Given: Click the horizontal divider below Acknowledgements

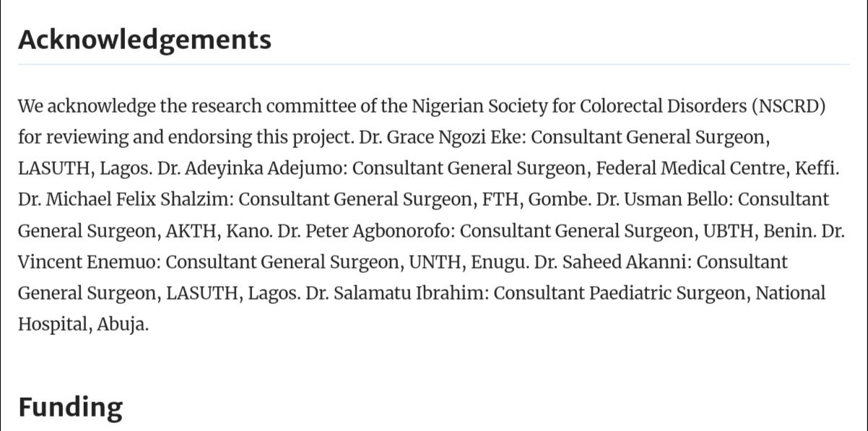Looking at the screenshot, I should [x=433, y=65].
